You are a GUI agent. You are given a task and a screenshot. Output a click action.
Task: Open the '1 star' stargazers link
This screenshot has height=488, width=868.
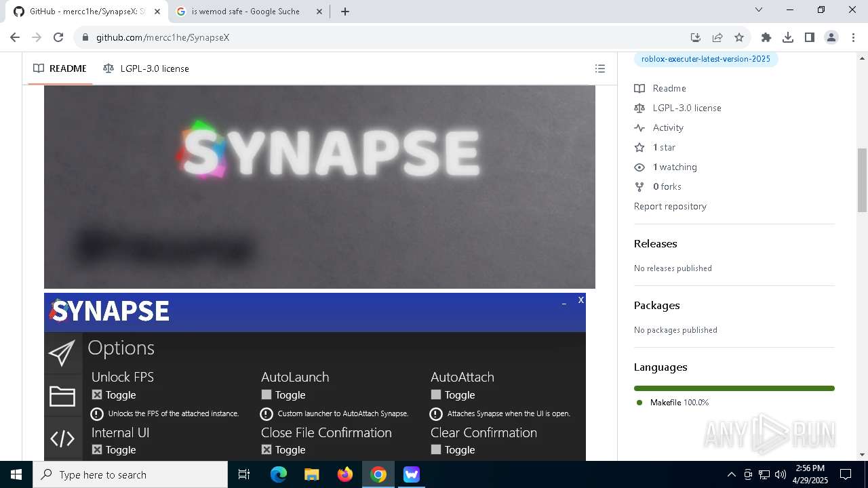point(654,147)
